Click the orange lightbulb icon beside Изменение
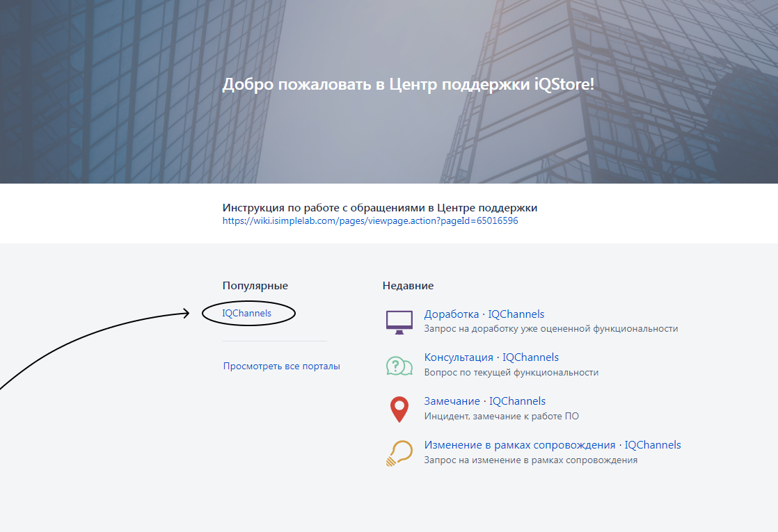This screenshot has height=532, width=778. coord(399,453)
